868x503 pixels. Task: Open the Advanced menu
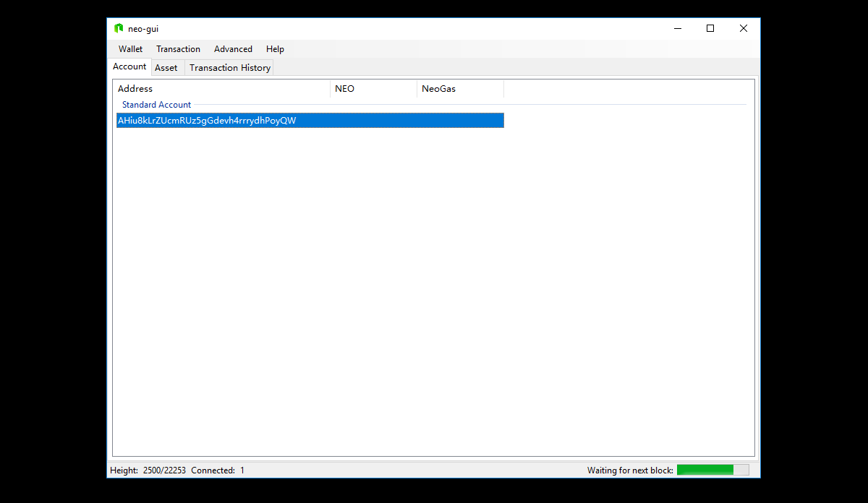[233, 49]
